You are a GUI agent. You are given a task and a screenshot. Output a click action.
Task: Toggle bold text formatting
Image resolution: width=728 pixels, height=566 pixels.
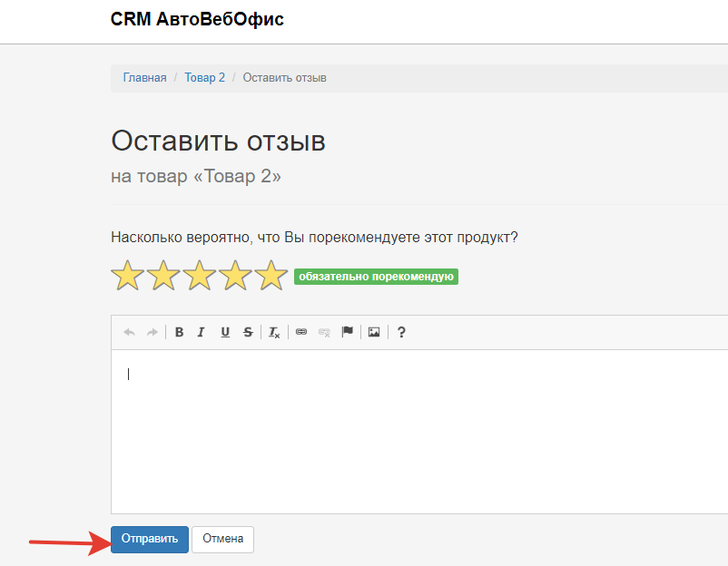click(180, 333)
